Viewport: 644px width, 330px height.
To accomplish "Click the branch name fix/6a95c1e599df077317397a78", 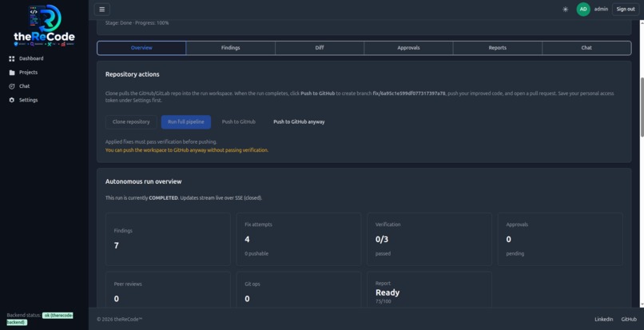I will click(x=408, y=93).
